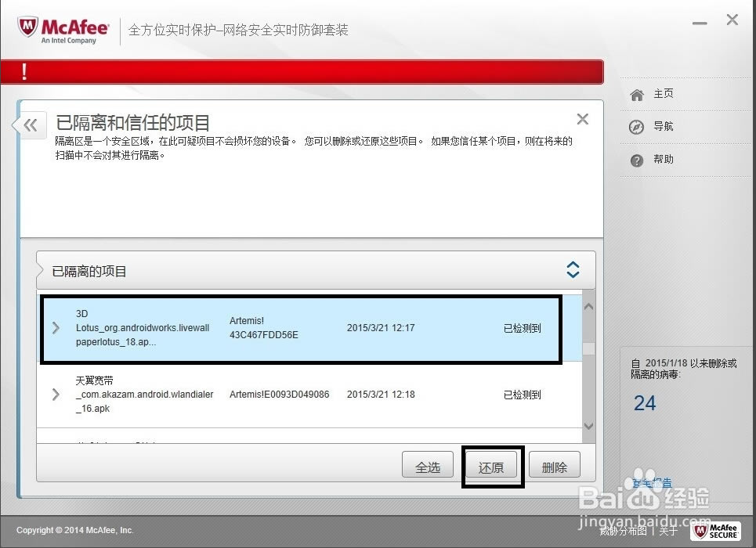Viewport: 756px width, 548px height.
Task: Click the Artemis! 43C467FDD56E threat name
Action: coord(264,328)
